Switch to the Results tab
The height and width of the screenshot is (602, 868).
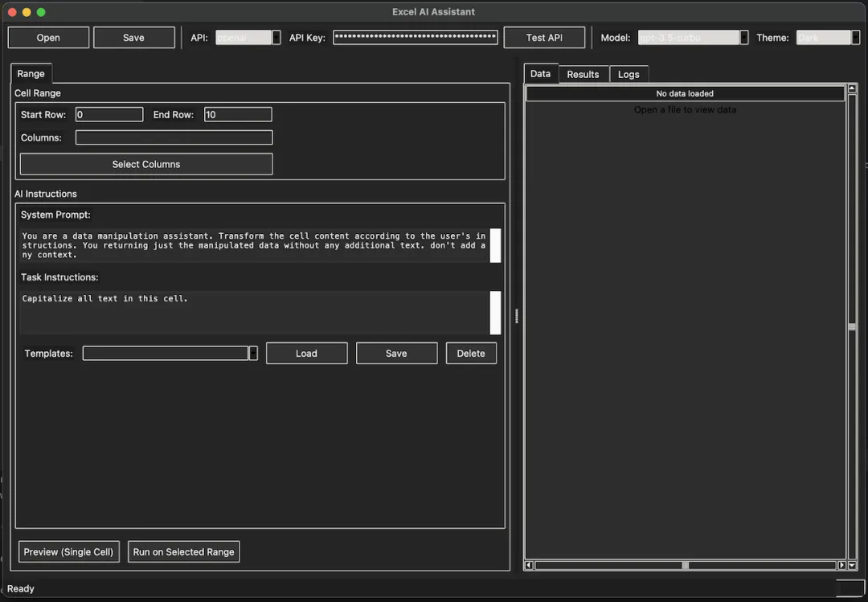click(583, 74)
